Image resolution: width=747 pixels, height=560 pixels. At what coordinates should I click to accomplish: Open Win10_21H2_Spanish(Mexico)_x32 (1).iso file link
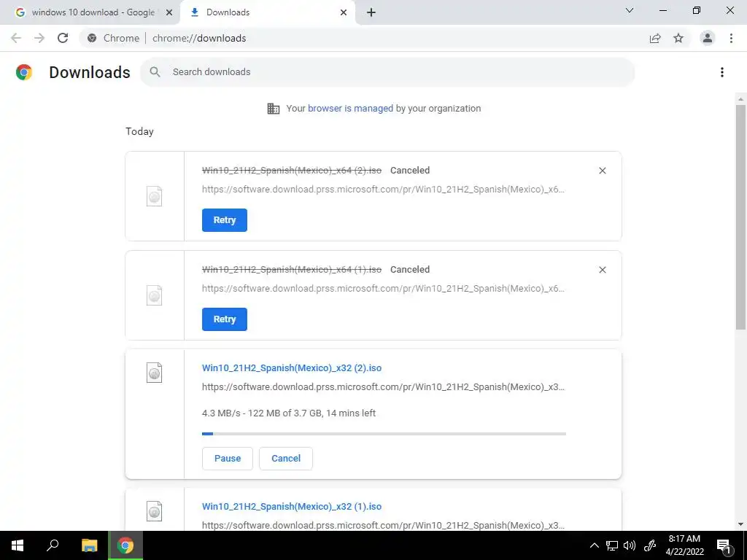tap(292, 507)
